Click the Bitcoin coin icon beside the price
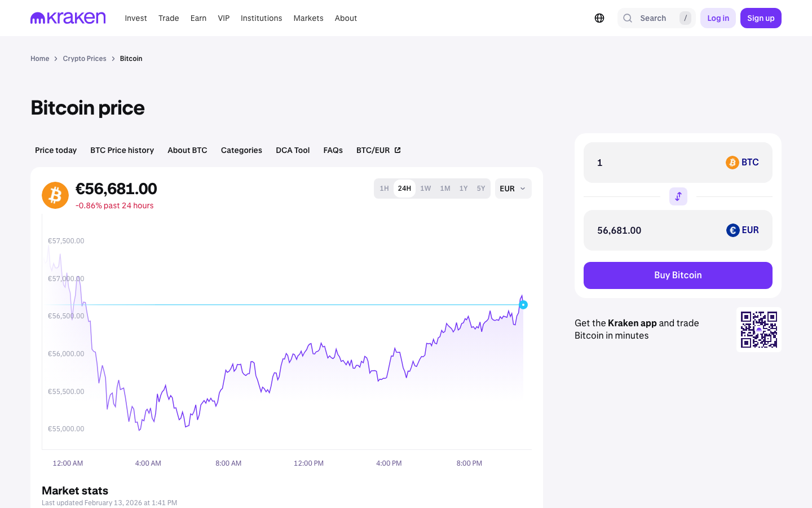812x508 pixels. tap(55, 195)
